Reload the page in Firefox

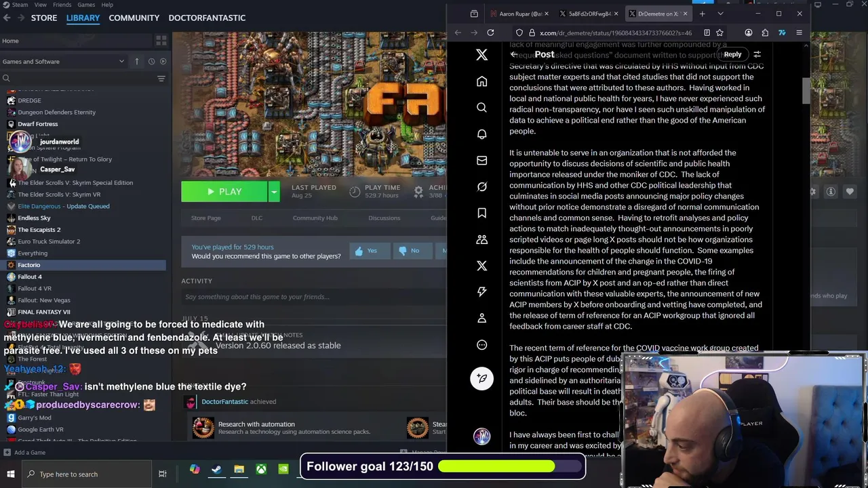(x=490, y=33)
